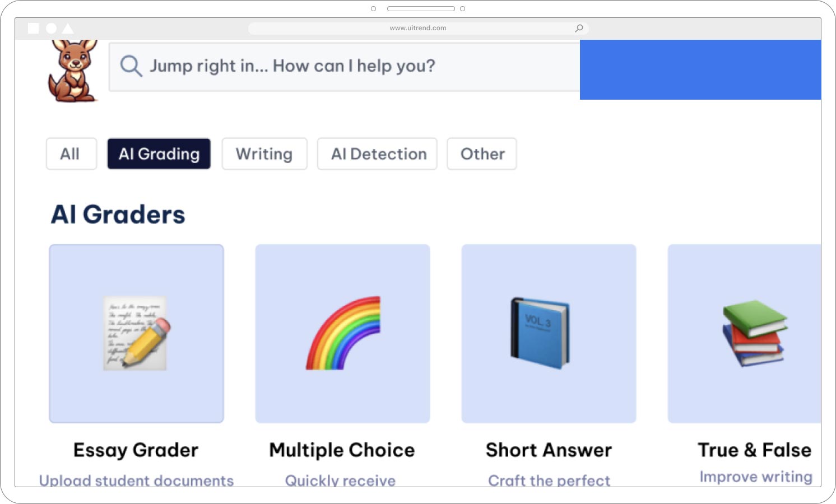This screenshot has height=504, width=836.
Task: Open the Multiple Choice title link
Action: pos(342,450)
